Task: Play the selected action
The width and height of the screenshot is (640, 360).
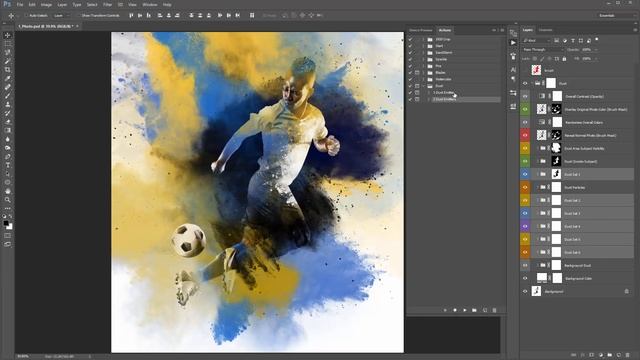Action: click(464, 310)
